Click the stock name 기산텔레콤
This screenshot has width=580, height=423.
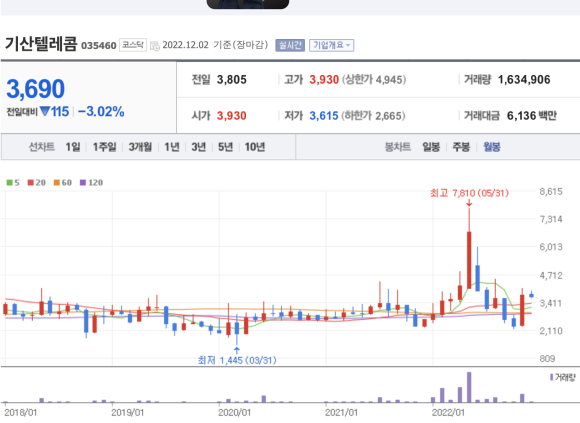[41, 44]
